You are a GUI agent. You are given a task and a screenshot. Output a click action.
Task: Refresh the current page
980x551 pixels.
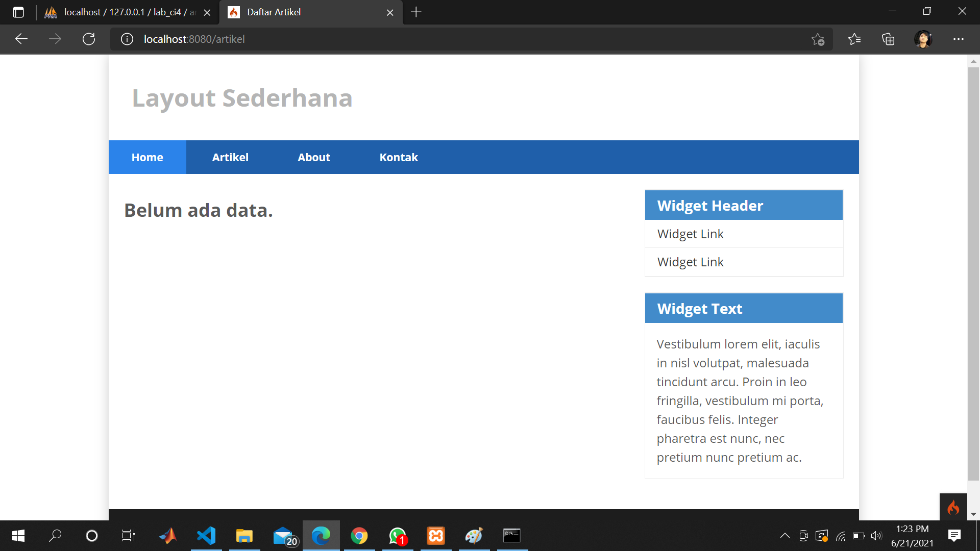click(89, 39)
